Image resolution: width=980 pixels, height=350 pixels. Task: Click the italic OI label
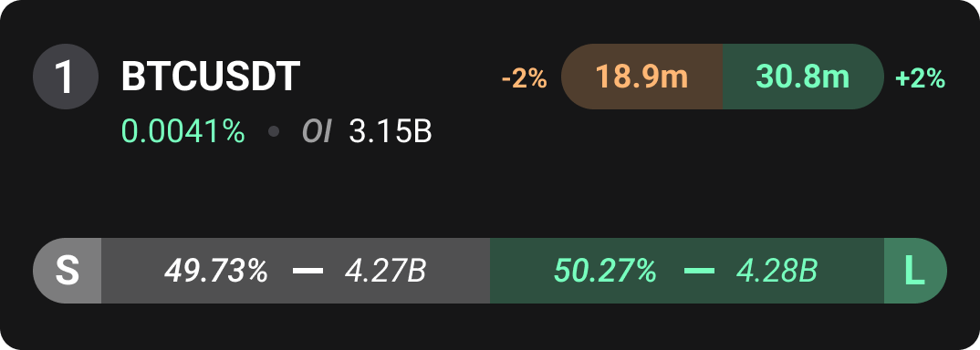click(x=317, y=131)
